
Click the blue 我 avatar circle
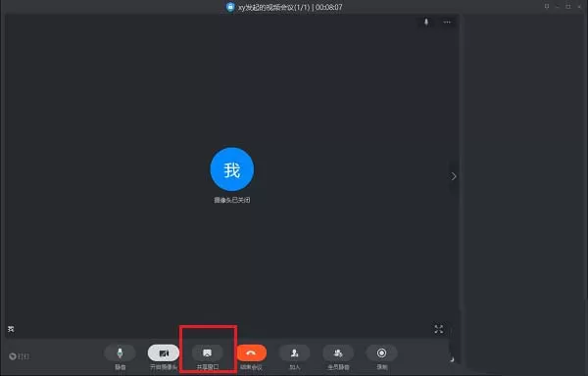(x=232, y=169)
